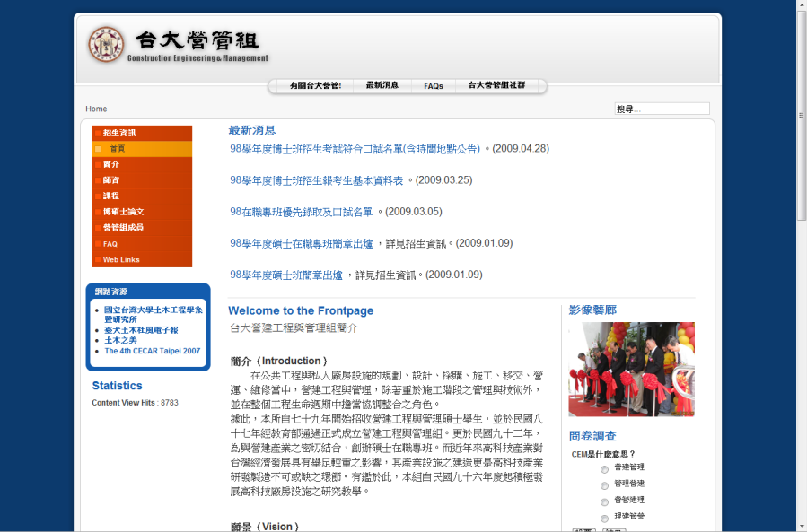Open The 4th CECAR Taipei 2007 link
This screenshot has height=532, width=807.
[153, 351]
